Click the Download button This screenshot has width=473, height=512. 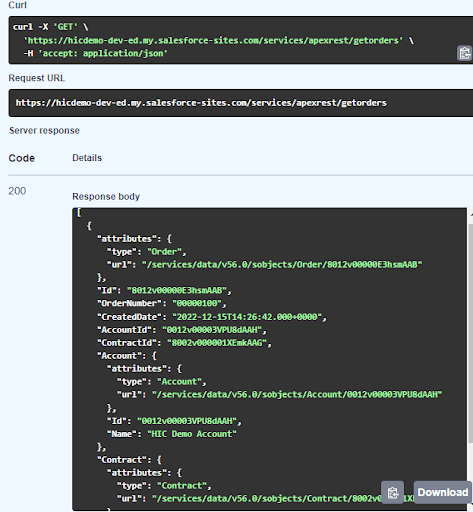click(443, 492)
